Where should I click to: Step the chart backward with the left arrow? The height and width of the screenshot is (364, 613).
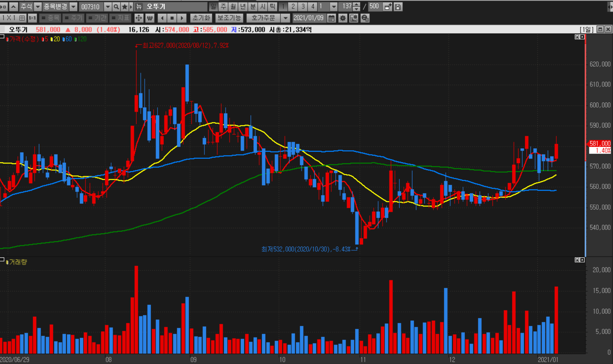tap(162, 18)
